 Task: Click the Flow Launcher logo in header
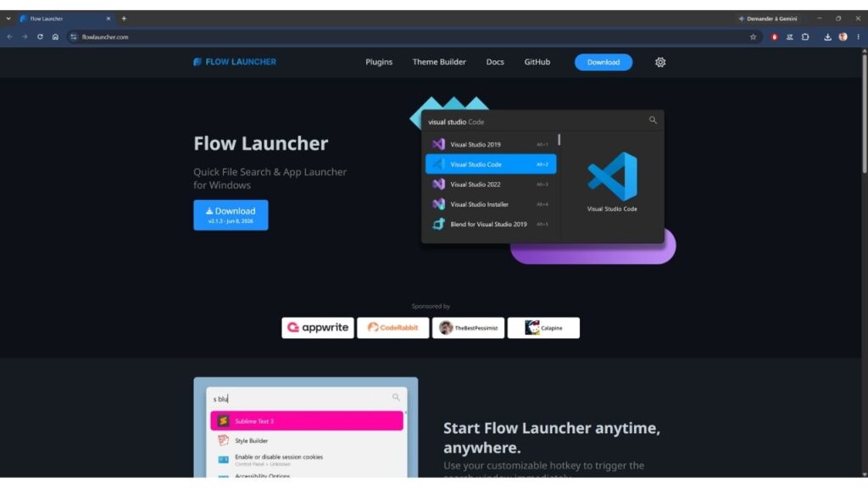[x=235, y=62]
